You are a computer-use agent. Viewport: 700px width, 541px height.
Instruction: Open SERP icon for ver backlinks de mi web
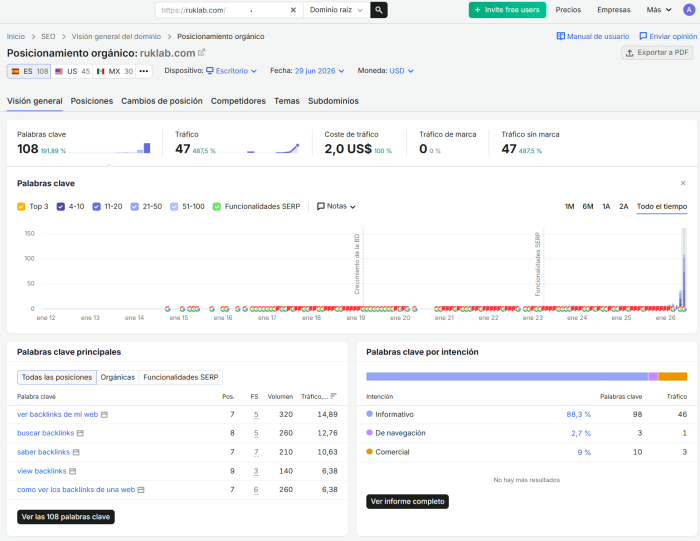104,415
